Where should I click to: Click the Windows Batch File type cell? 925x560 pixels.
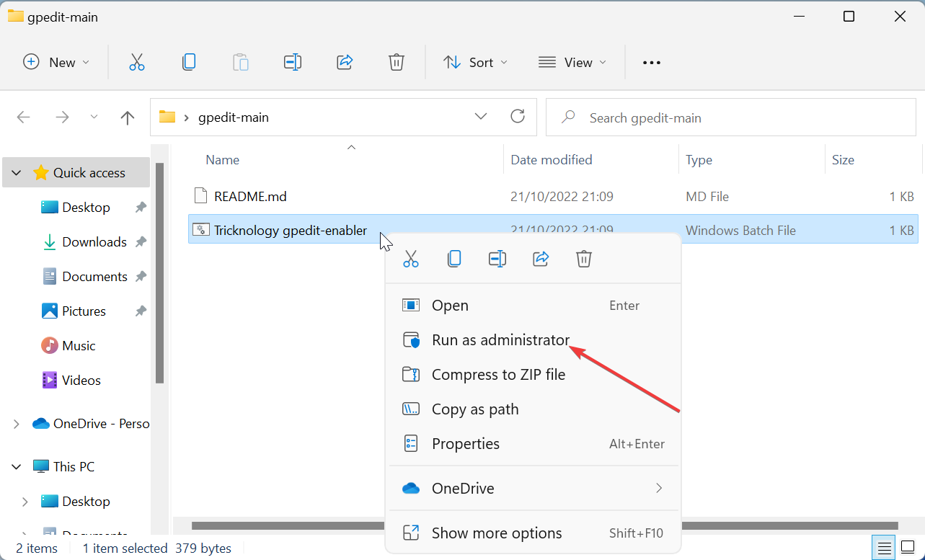click(740, 231)
